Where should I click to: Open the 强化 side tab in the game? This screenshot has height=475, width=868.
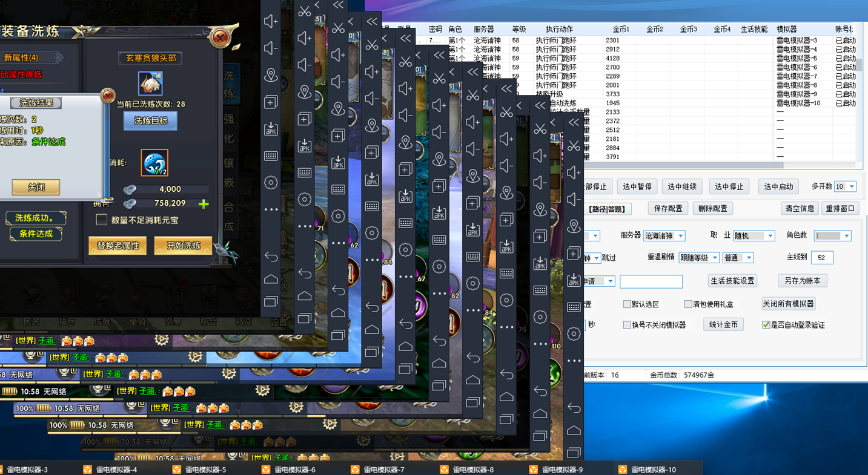(x=229, y=127)
